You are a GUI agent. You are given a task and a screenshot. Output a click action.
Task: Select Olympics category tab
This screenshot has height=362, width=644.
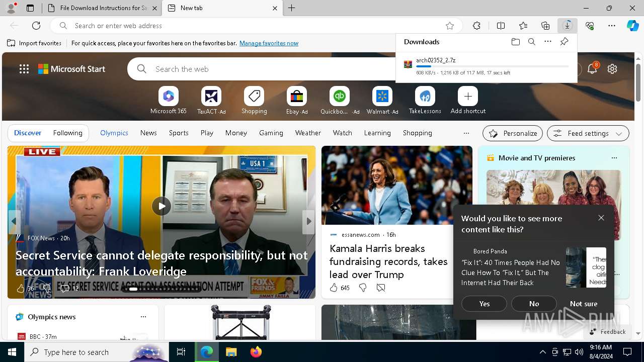[114, 133]
